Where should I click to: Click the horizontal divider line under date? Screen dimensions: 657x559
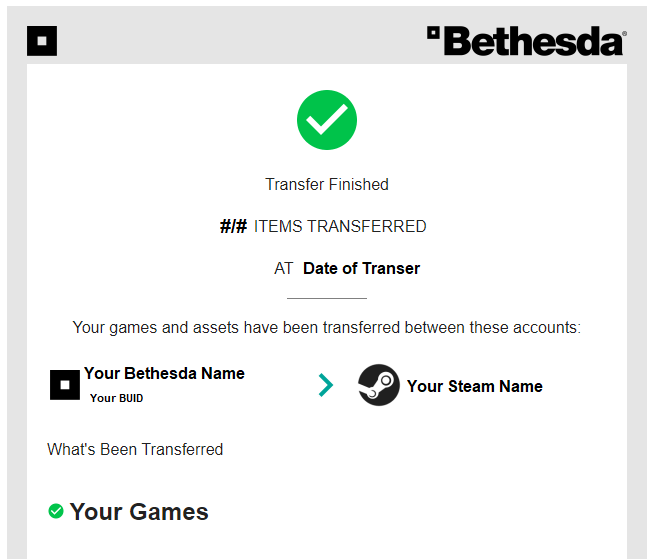327,298
